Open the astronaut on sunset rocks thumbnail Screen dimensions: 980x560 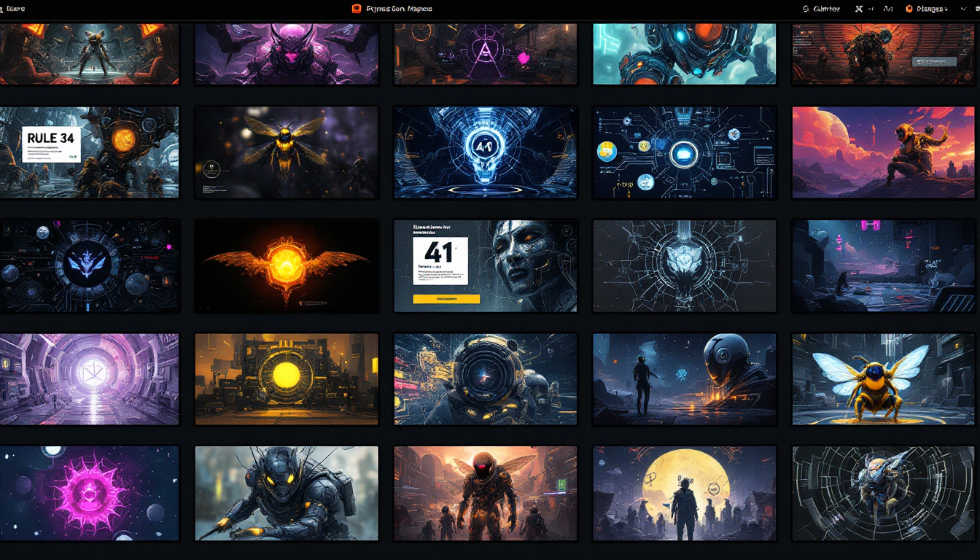point(883,152)
